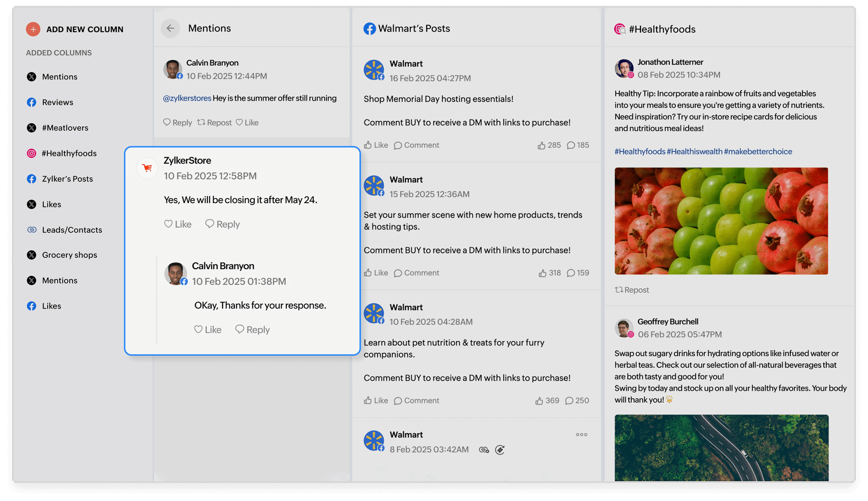Click the attach link icon on Walmart's 8 Feb post
Image resolution: width=868 pixels, height=501 pixels.
tap(484, 450)
